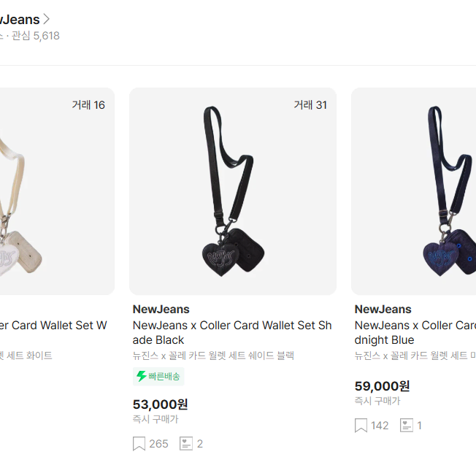Open NewJeans x Coller Shade Black title
The image size is (476, 476).
[x=232, y=333]
